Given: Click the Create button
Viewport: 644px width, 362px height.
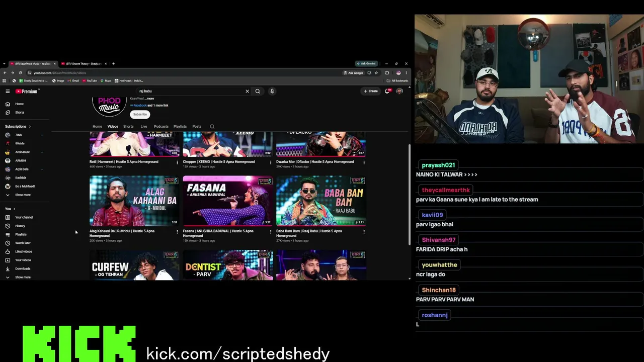Looking at the screenshot, I should pyautogui.click(x=371, y=91).
